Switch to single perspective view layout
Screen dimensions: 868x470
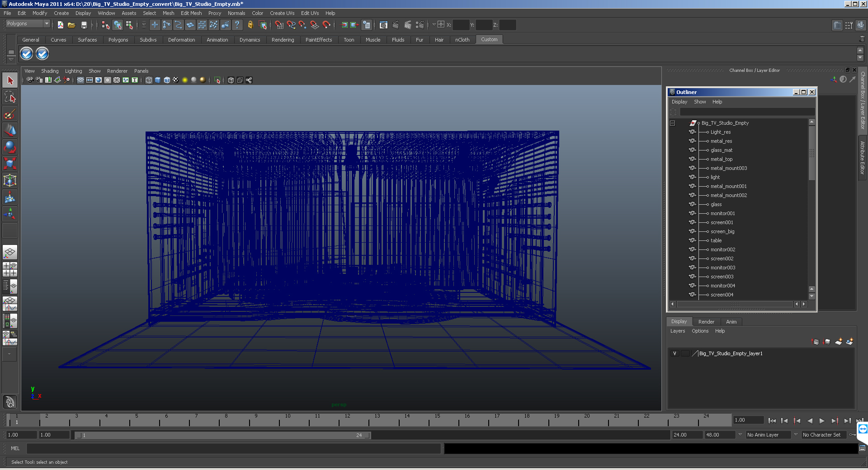pos(10,252)
